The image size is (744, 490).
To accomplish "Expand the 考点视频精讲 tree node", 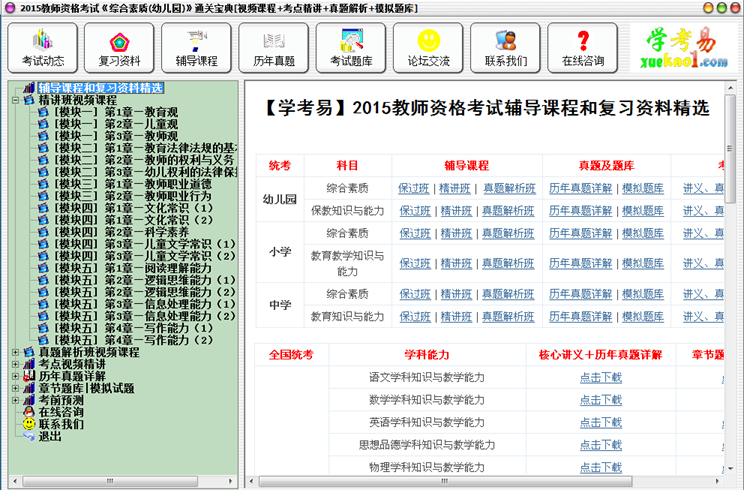I will pos(15,364).
